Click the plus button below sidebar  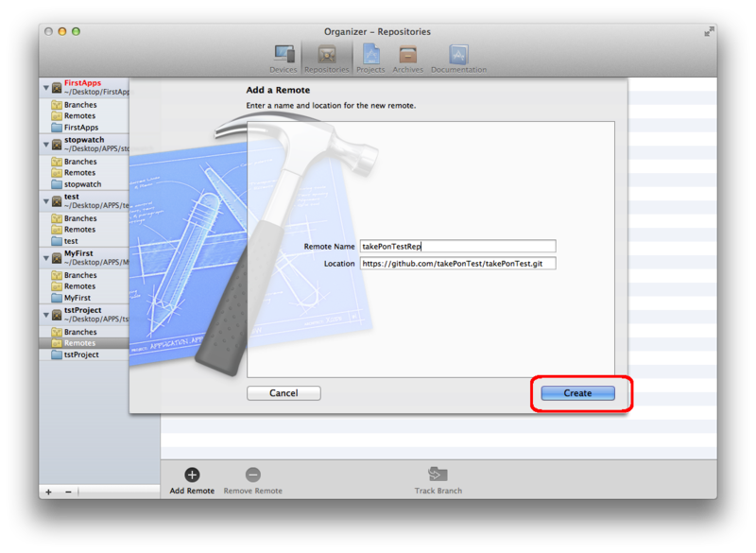point(49,492)
